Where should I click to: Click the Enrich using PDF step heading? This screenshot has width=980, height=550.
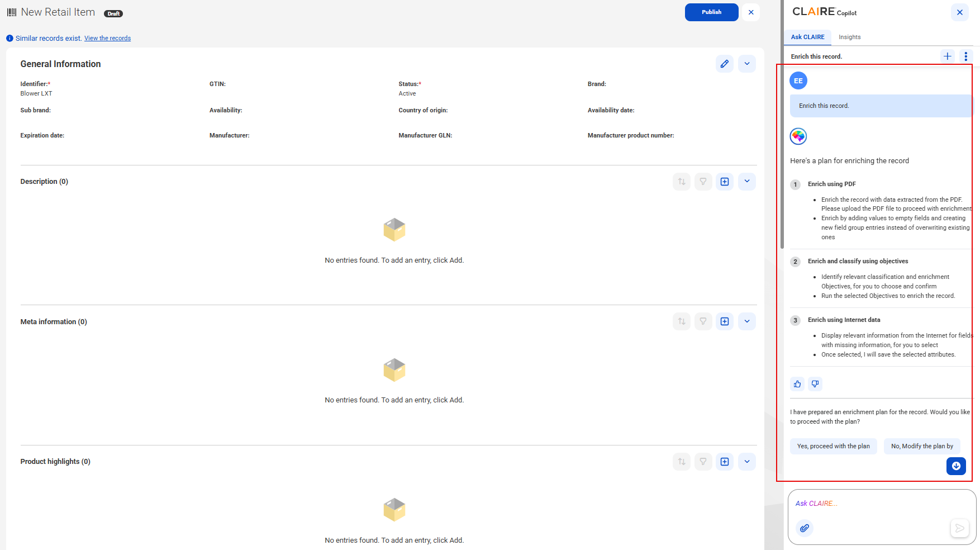[x=831, y=184]
